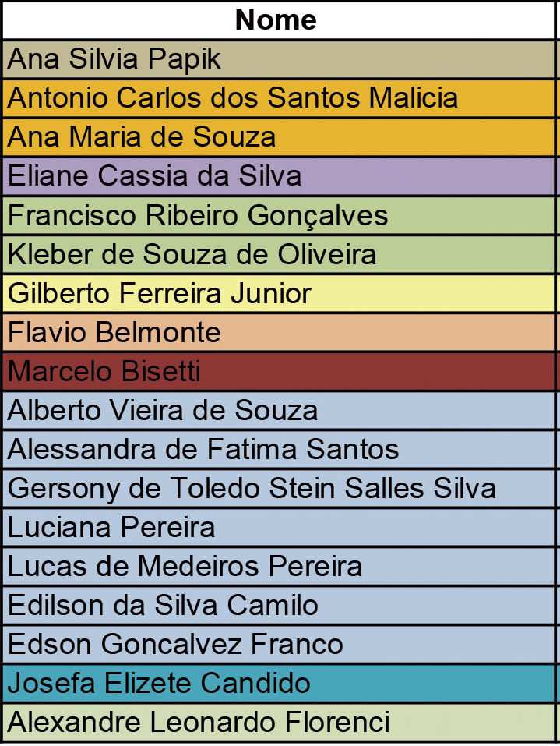Click the Flavio Belmonte name cell
This screenshot has height=746, width=560.
(x=114, y=333)
